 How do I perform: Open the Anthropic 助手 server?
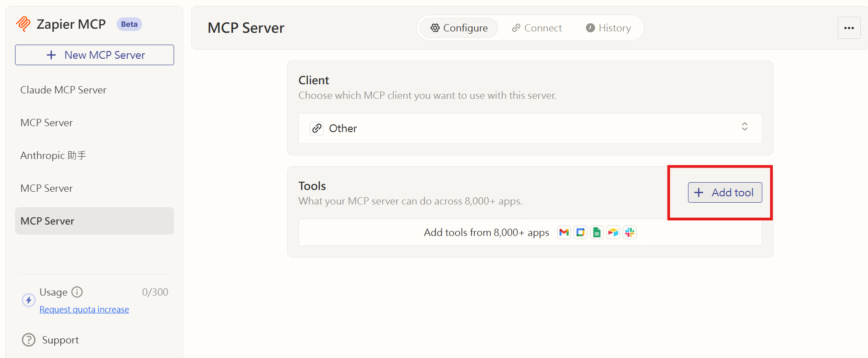(53, 156)
